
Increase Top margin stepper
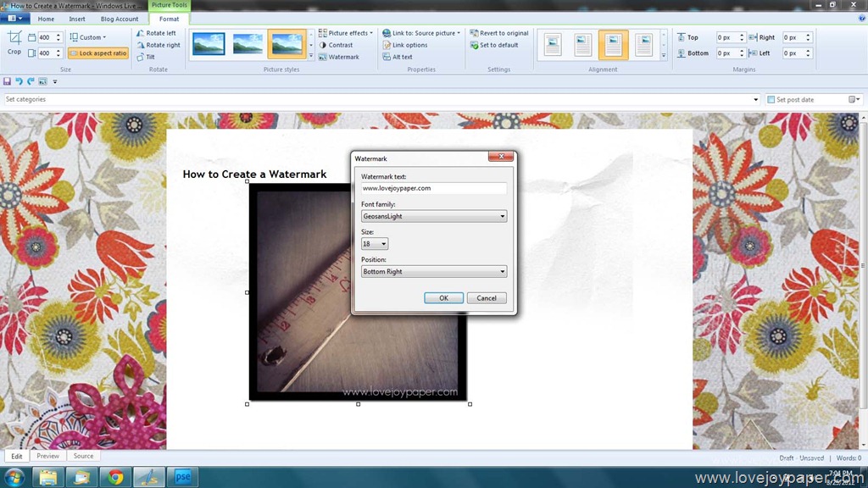coord(742,36)
